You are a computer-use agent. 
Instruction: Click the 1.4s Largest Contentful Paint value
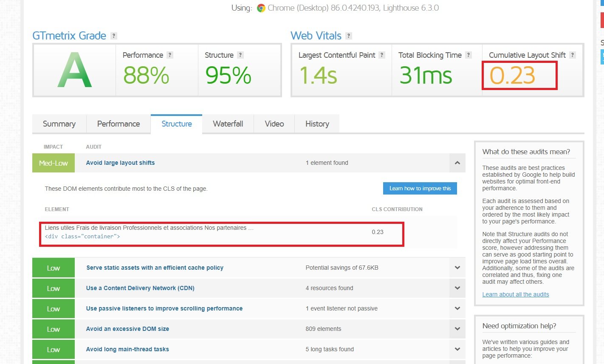coord(318,76)
